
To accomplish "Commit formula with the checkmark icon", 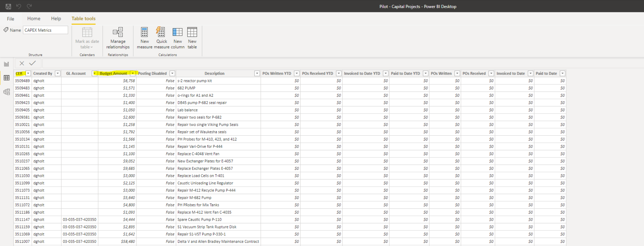I will click(32, 63).
